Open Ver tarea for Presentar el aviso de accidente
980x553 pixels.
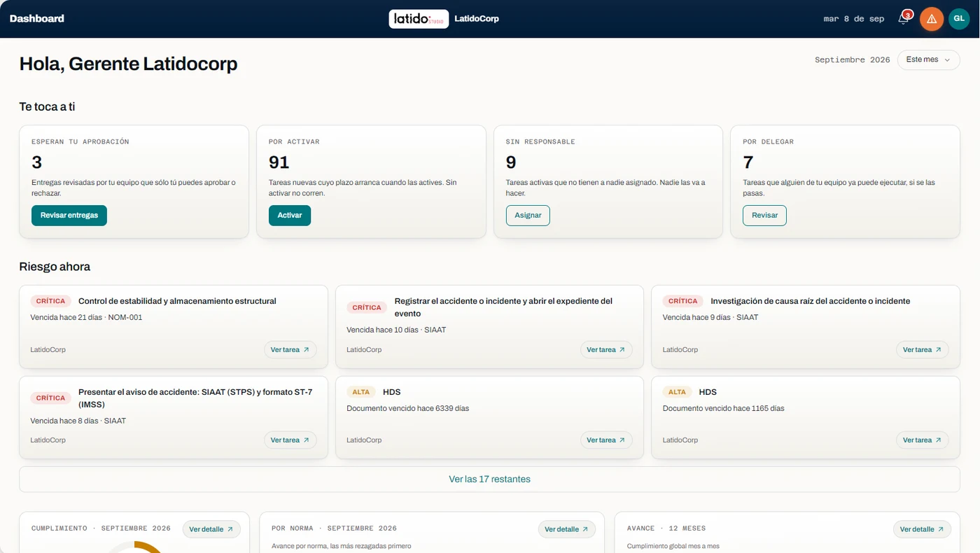coord(290,440)
